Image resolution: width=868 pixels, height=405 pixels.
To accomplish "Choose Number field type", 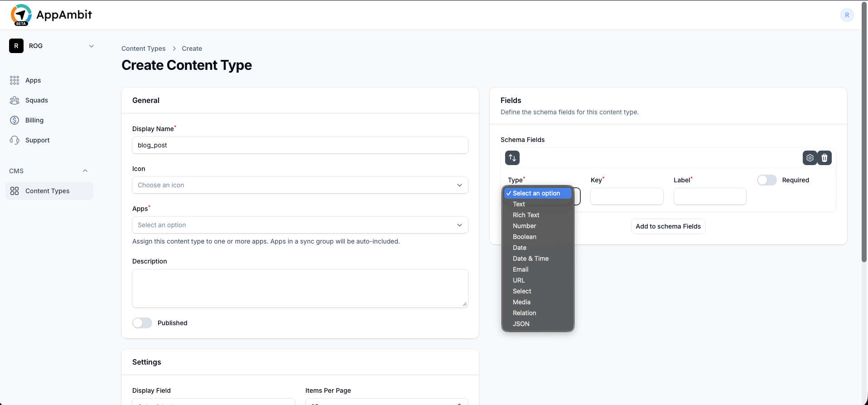I will pos(538,226).
